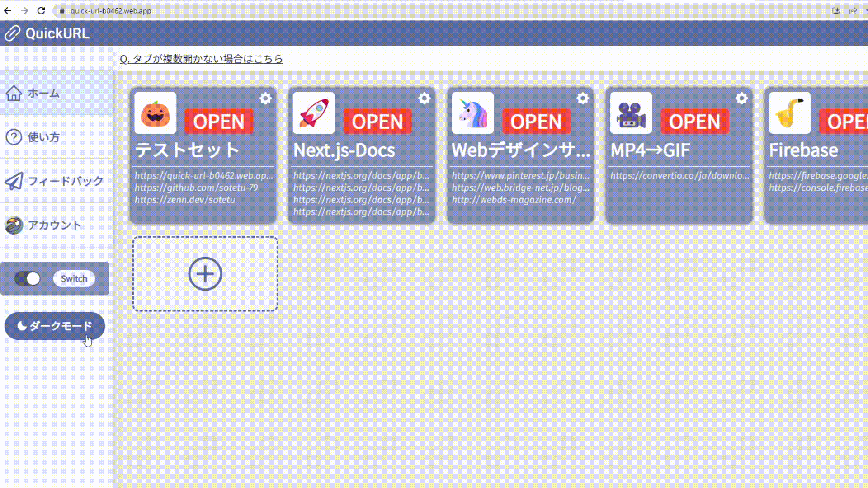Screen dimensions: 868x488
Task: Click the browser forward arrow
Action: (x=24, y=11)
